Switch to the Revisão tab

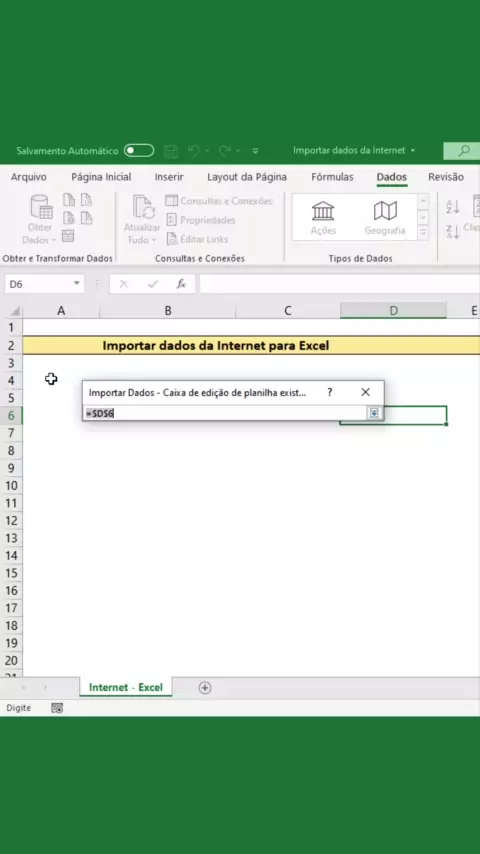pos(446,177)
